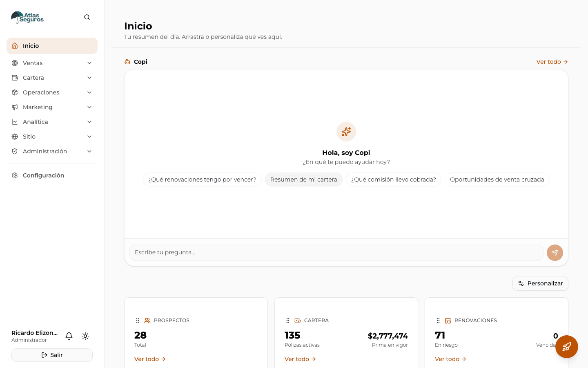Click the Salir logout button
Image resolution: width=588 pixels, height=368 pixels.
(x=52, y=355)
